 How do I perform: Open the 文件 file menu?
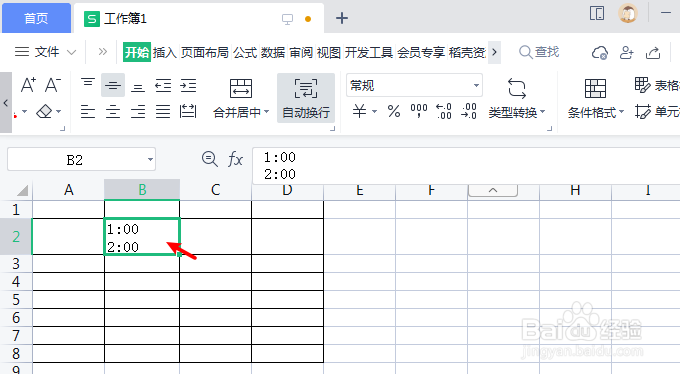pos(45,52)
